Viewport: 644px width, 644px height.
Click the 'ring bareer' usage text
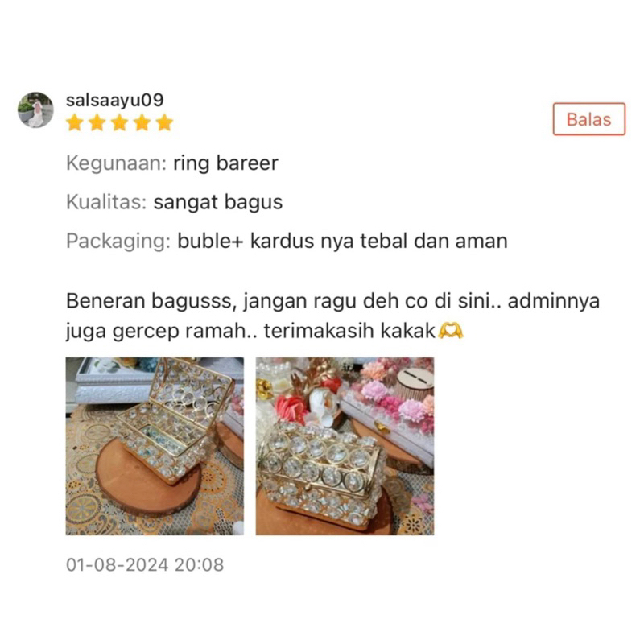[226, 163]
